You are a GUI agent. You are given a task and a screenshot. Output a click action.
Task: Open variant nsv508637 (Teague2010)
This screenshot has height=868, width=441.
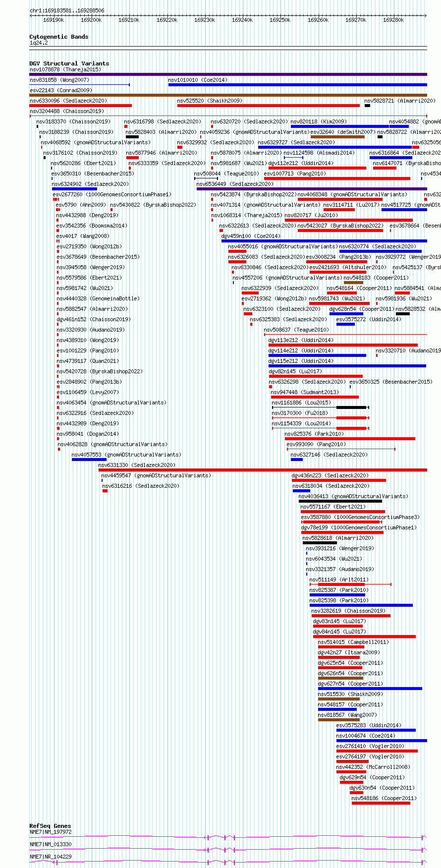click(x=296, y=330)
